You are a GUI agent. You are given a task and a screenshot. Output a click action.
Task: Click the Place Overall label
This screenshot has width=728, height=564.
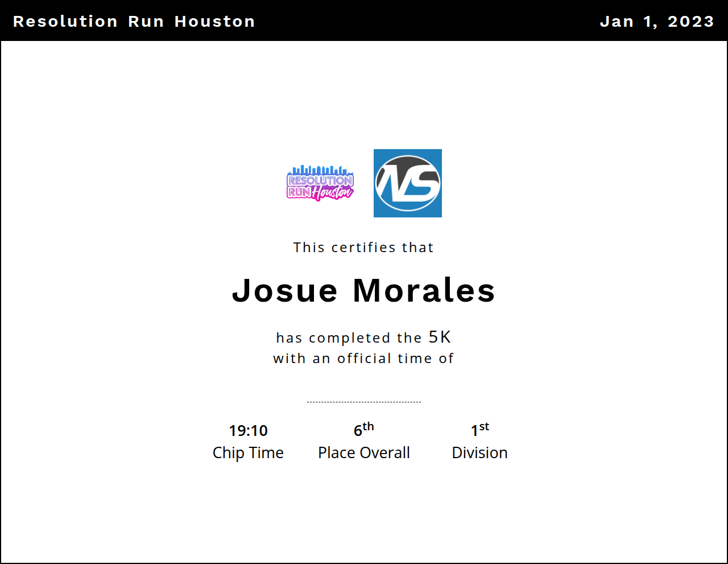[x=363, y=453]
